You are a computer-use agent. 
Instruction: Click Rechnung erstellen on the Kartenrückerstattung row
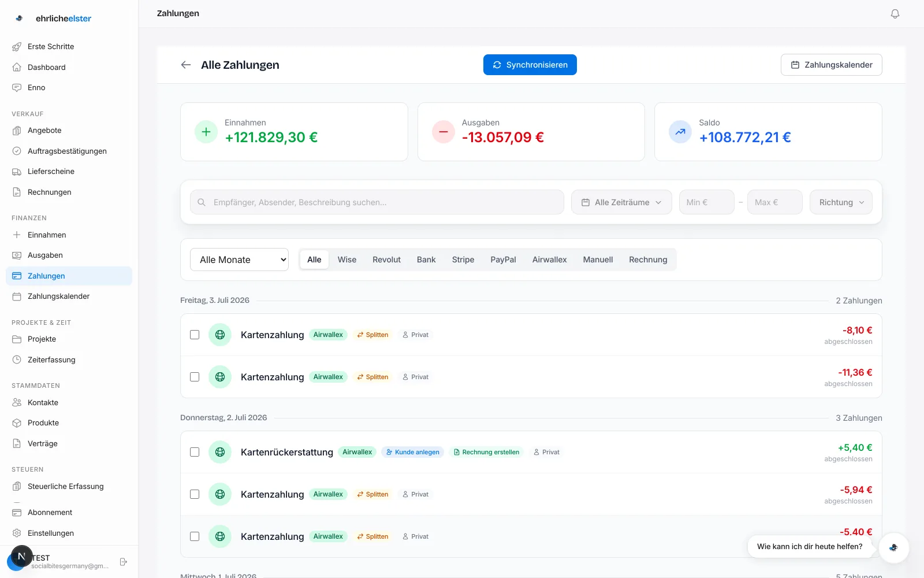[x=486, y=452]
